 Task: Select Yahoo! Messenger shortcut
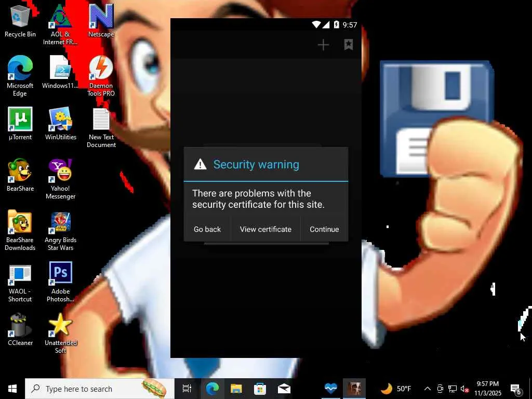click(60, 179)
